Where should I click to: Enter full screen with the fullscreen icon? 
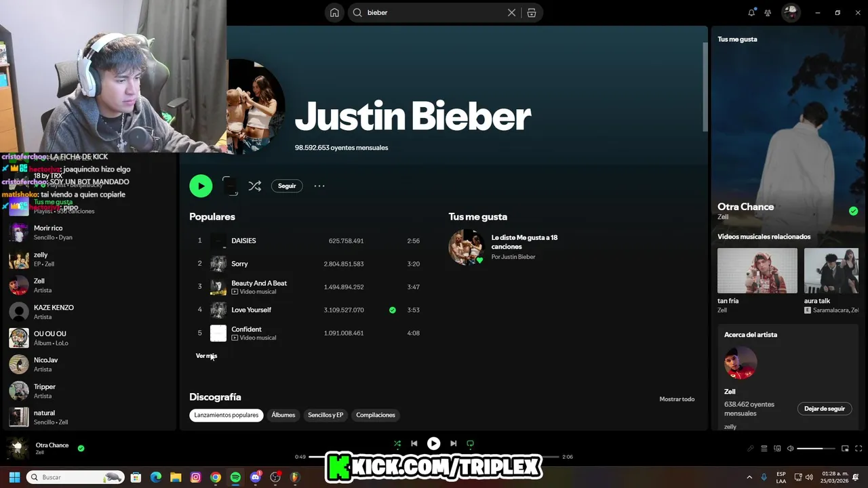tap(859, 448)
